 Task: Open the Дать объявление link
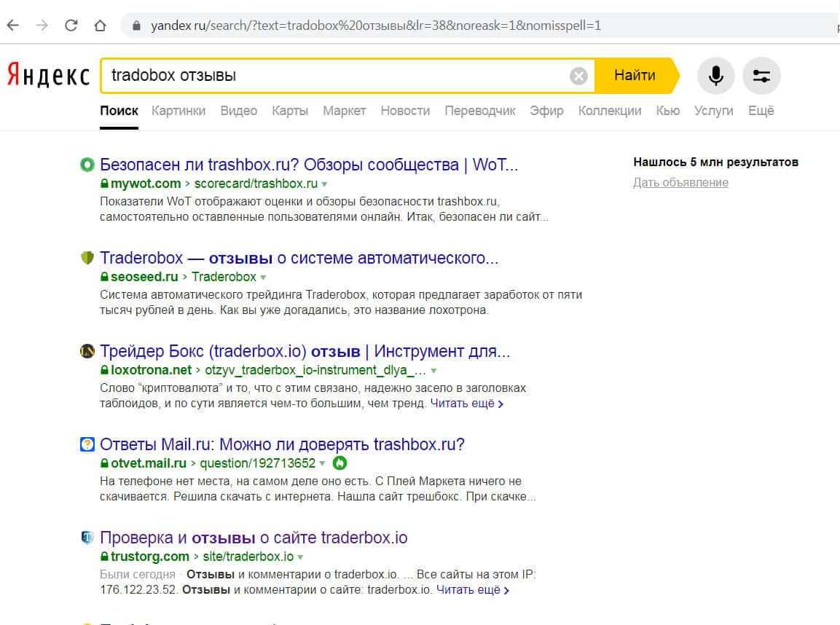680,182
